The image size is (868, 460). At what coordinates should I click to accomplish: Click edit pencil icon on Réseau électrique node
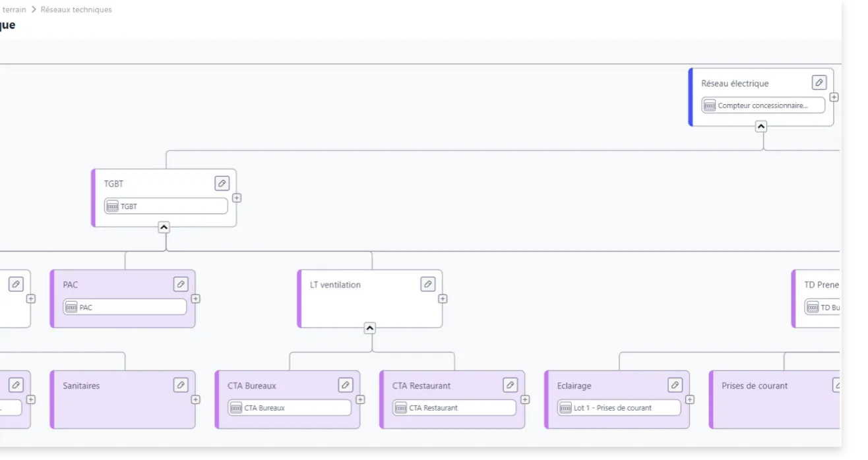819,82
